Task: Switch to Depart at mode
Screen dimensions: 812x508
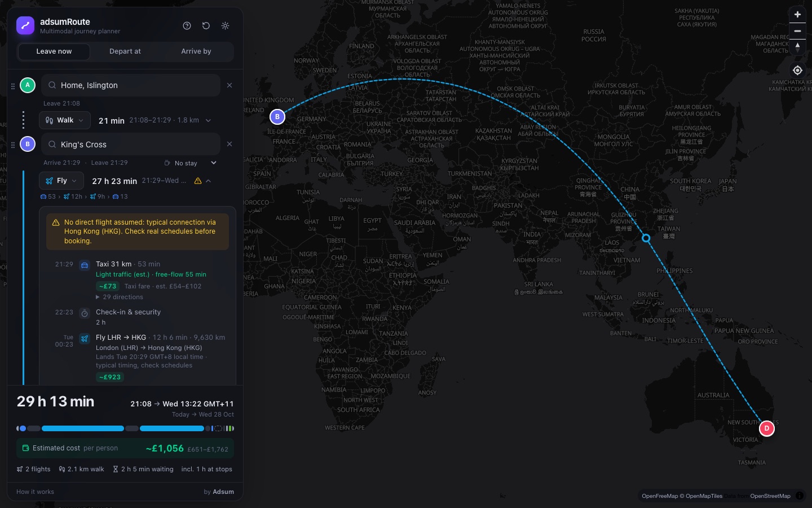Action: [x=125, y=51]
